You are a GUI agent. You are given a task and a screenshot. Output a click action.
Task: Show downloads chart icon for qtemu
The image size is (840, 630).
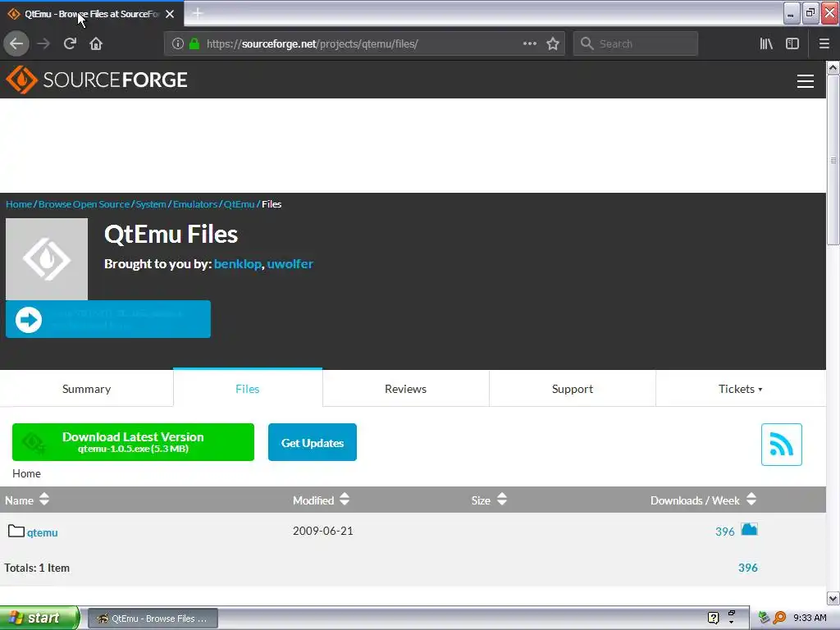pos(749,530)
